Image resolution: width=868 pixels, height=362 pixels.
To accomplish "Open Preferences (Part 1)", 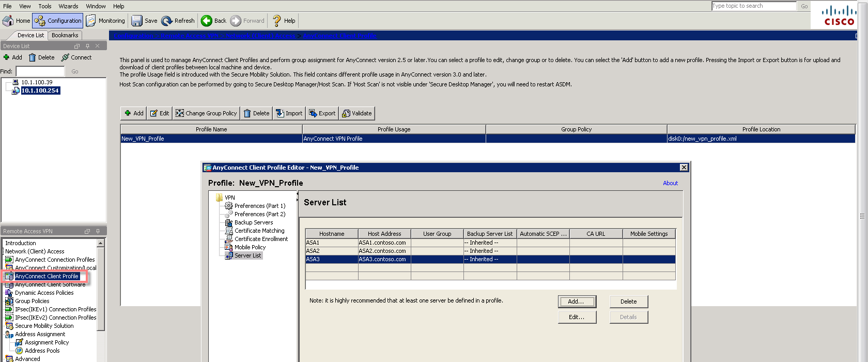I will (x=260, y=206).
